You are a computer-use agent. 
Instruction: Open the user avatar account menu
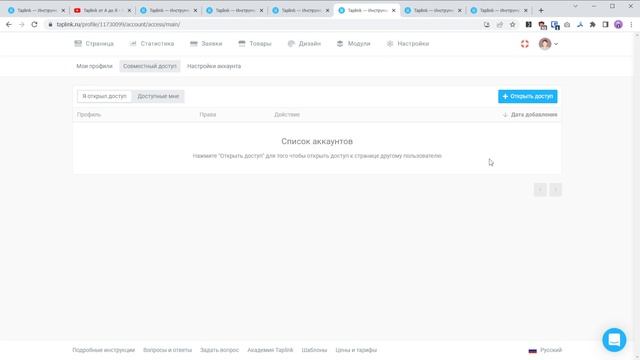[x=548, y=44]
